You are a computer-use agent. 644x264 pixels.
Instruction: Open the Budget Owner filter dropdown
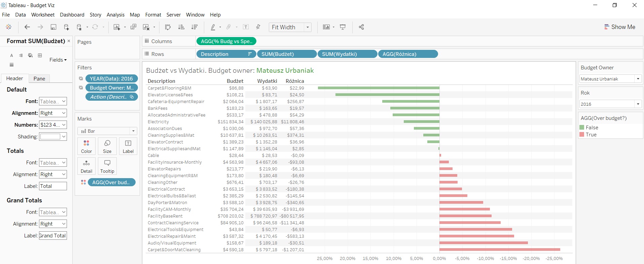(x=638, y=79)
